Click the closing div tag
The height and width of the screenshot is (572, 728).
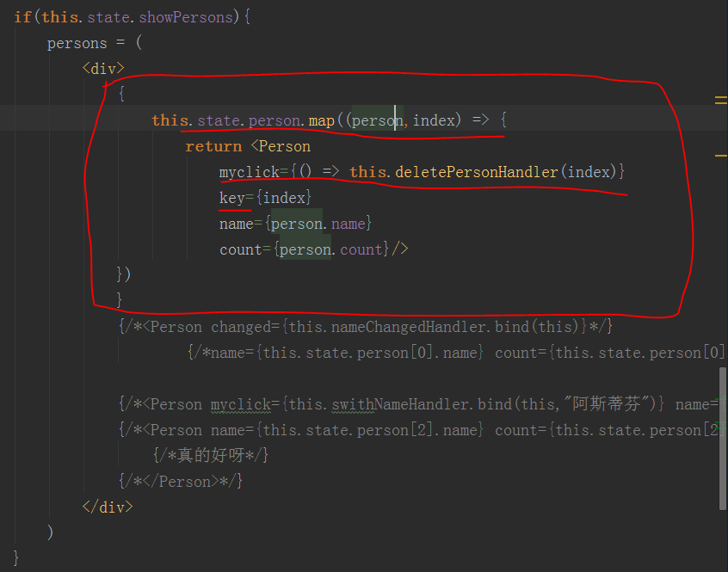[108, 507]
